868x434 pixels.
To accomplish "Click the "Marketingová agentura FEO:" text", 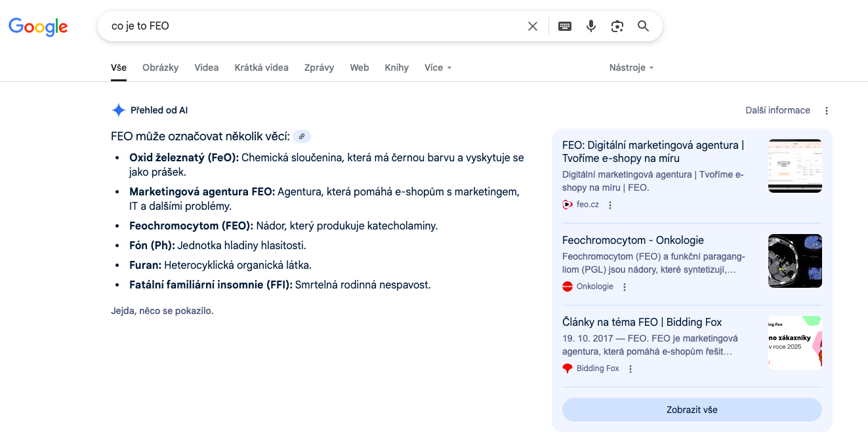I will [x=202, y=191].
